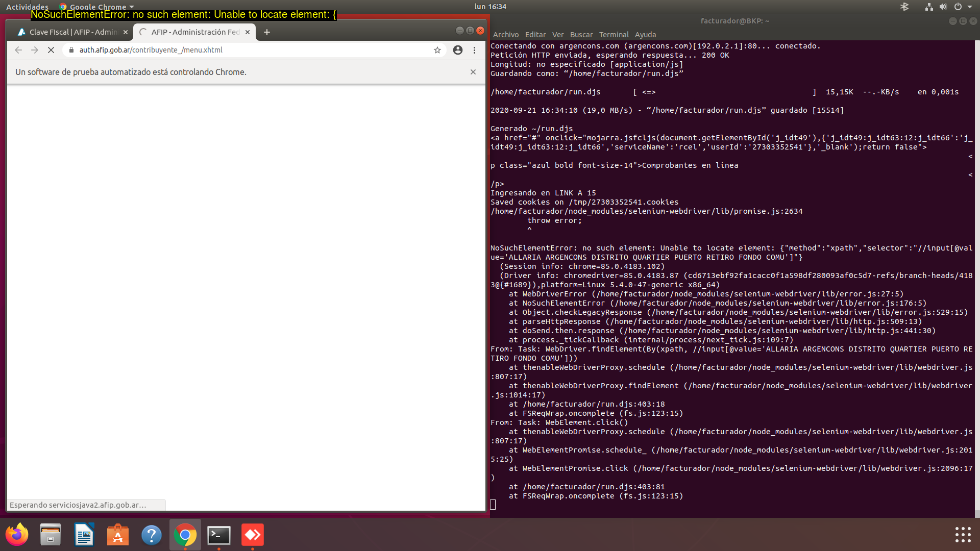
Task: Maximize the terminal window
Action: 963,21
